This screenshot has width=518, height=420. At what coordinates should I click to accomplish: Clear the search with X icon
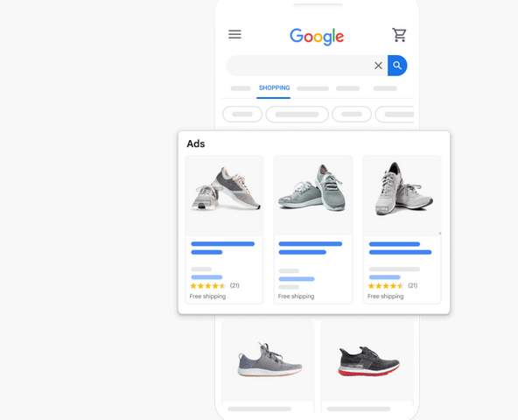coord(378,66)
